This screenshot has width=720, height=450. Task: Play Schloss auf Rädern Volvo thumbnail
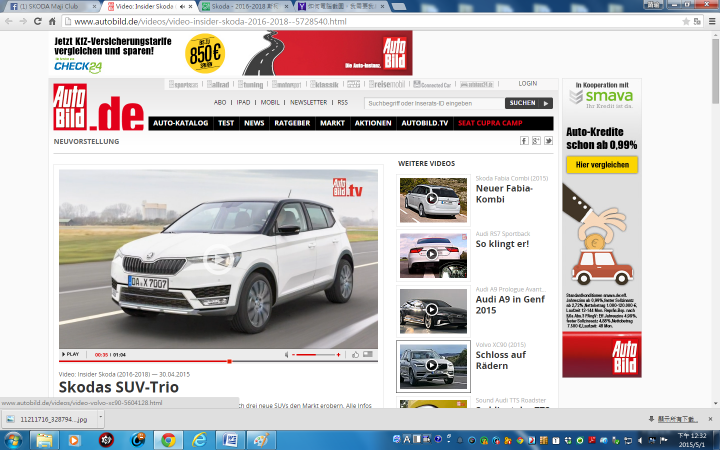coord(433,366)
